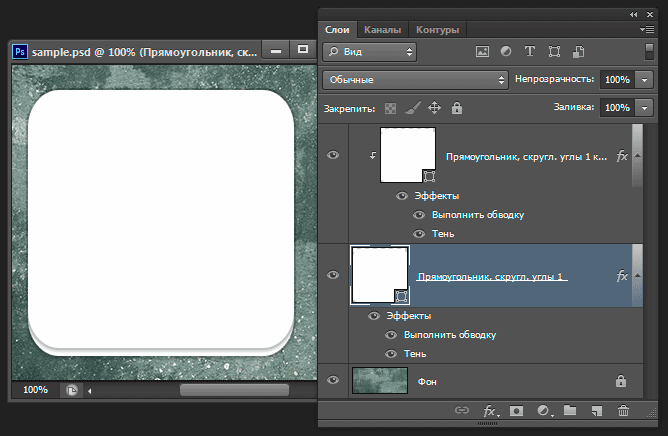Click Эффекты label under top layer
The width and height of the screenshot is (668, 436).
click(x=437, y=196)
